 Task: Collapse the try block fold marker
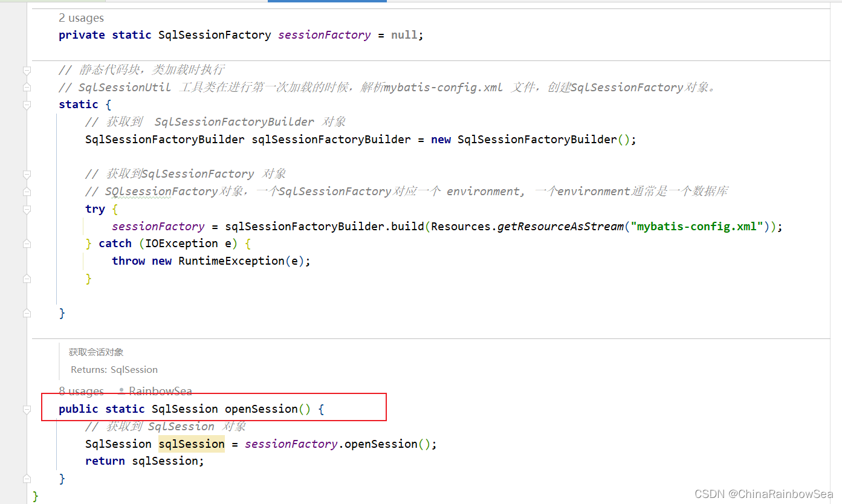coord(27,209)
